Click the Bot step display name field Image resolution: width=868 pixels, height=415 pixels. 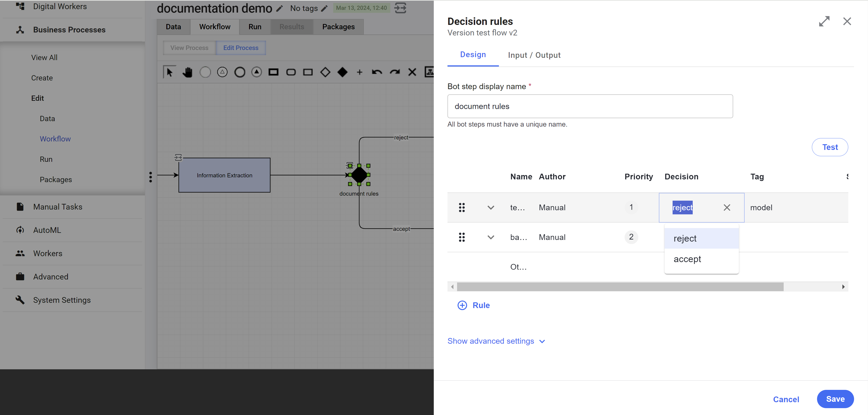click(x=590, y=106)
